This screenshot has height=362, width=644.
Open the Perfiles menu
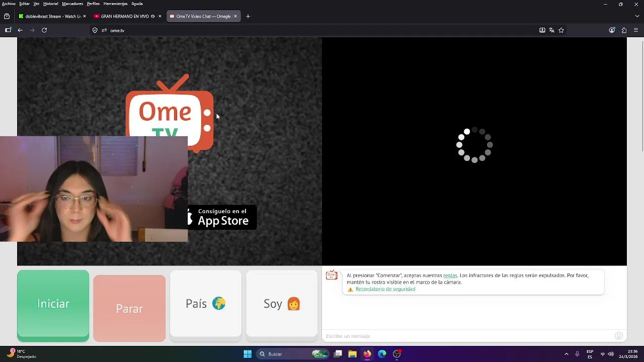click(93, 4)
